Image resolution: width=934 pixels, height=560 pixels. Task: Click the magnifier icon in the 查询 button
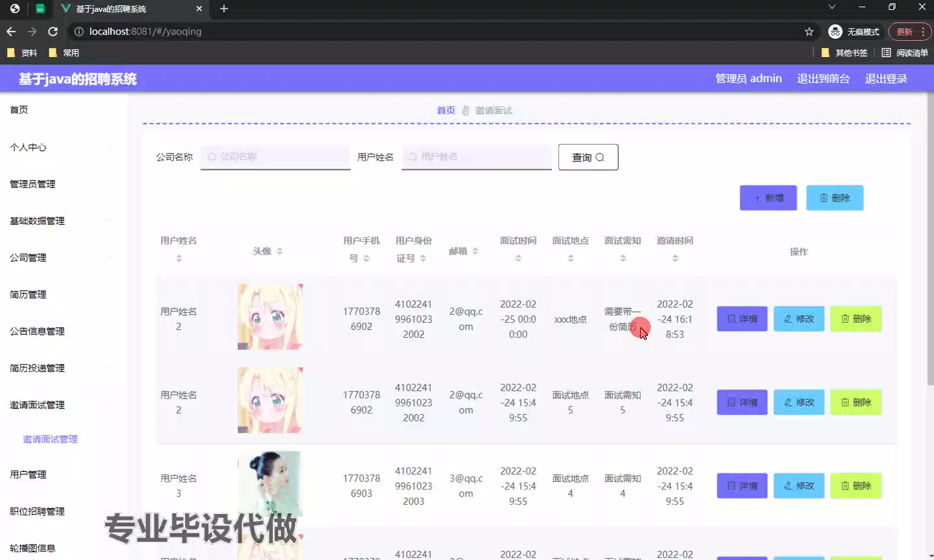599,157
